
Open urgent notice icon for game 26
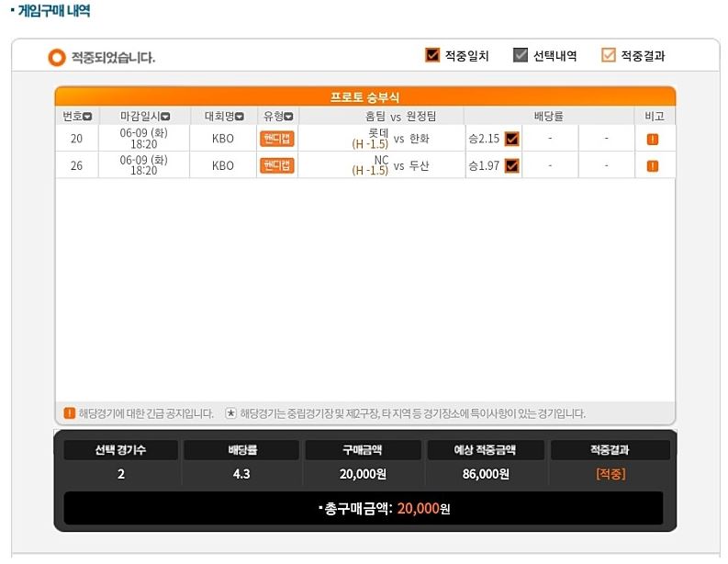[653, 166]
